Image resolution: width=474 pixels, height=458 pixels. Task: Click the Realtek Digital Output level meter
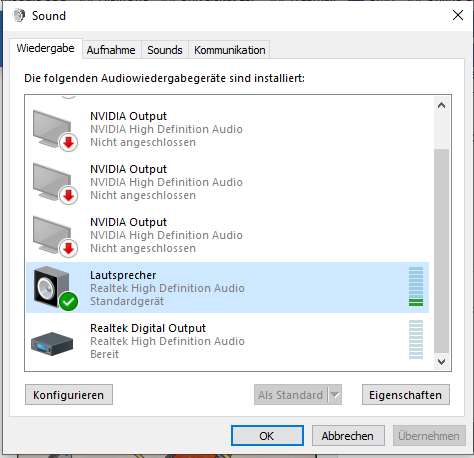(x=416, y=339)
